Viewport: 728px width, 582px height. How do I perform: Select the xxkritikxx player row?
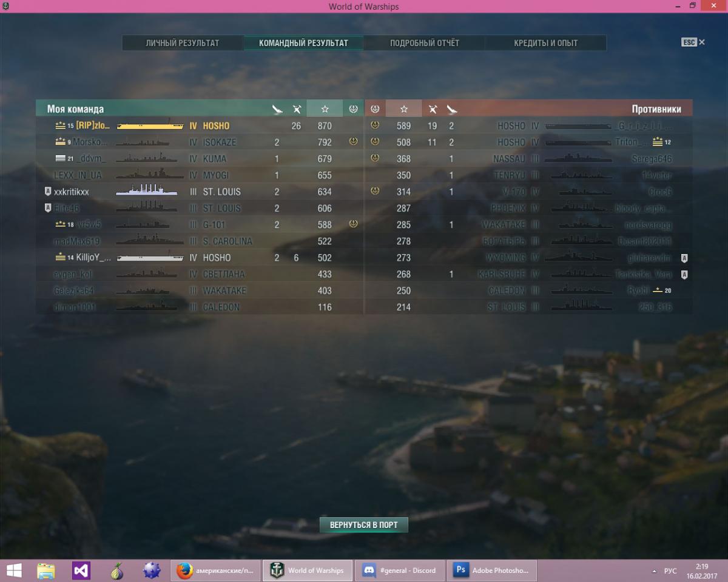pos(71,192)
